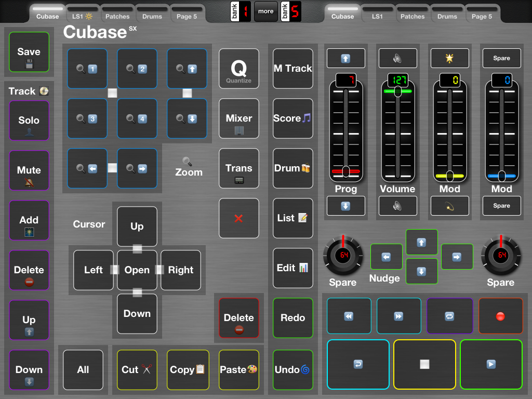Select zoom preset 1 button
The image size is (532, 399).
point(87,69)
